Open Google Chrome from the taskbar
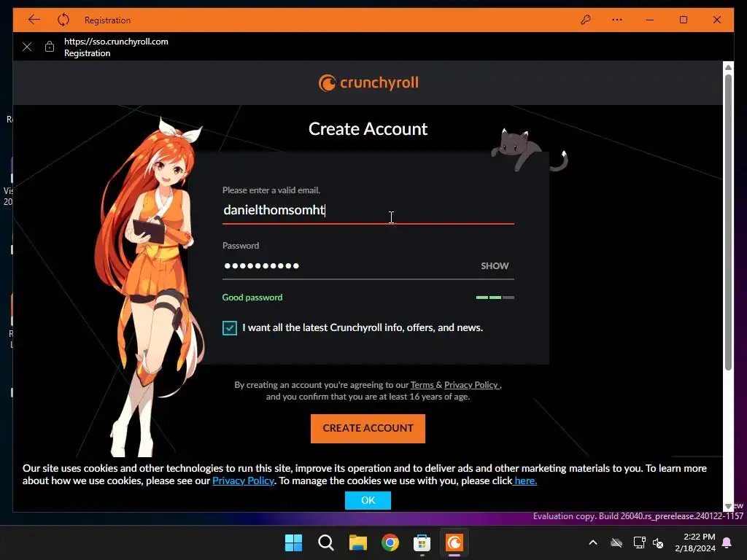Viewport: 747px width, 560px height. (x=390, y=542)
